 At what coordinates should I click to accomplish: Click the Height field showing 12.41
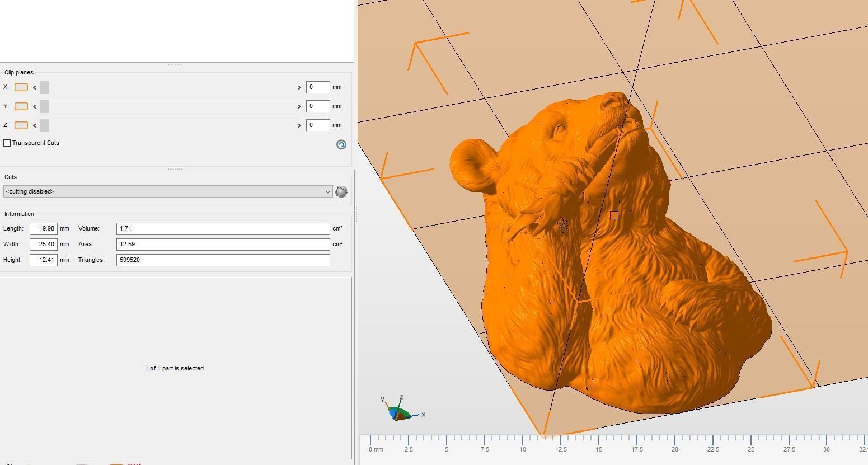44,260
